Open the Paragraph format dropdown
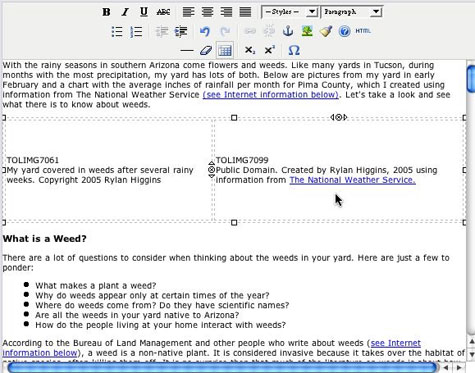475x373 pixels. (x=352, y=12)
